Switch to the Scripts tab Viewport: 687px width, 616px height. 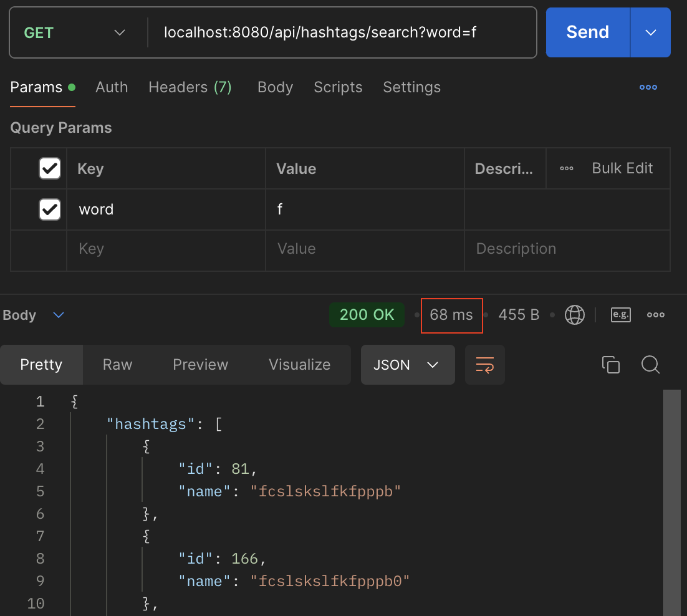pos(338,87)
